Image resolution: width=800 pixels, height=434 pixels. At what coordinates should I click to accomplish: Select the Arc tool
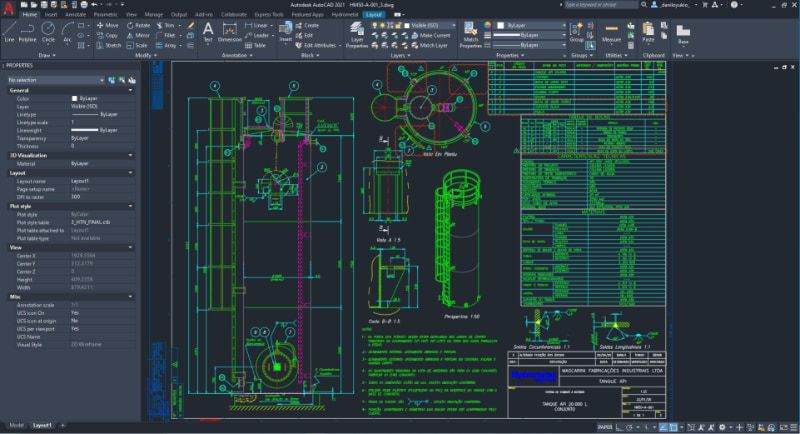[x=67, y=32]
